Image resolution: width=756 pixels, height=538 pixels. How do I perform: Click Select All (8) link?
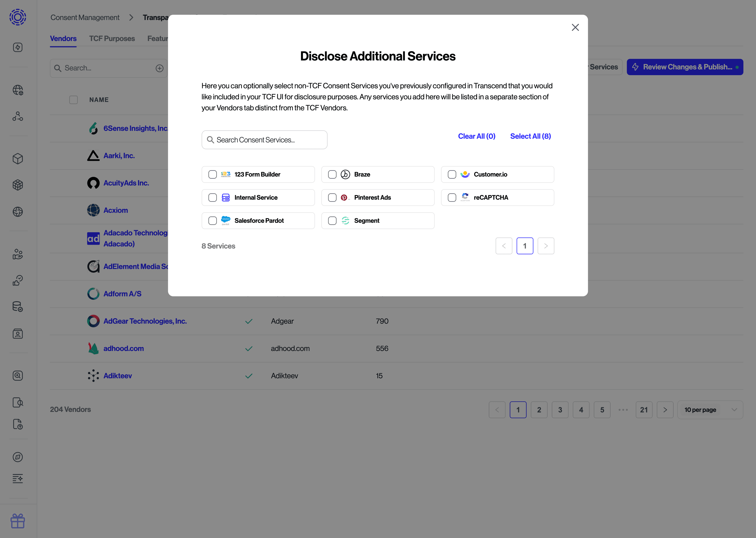point(530,136)
